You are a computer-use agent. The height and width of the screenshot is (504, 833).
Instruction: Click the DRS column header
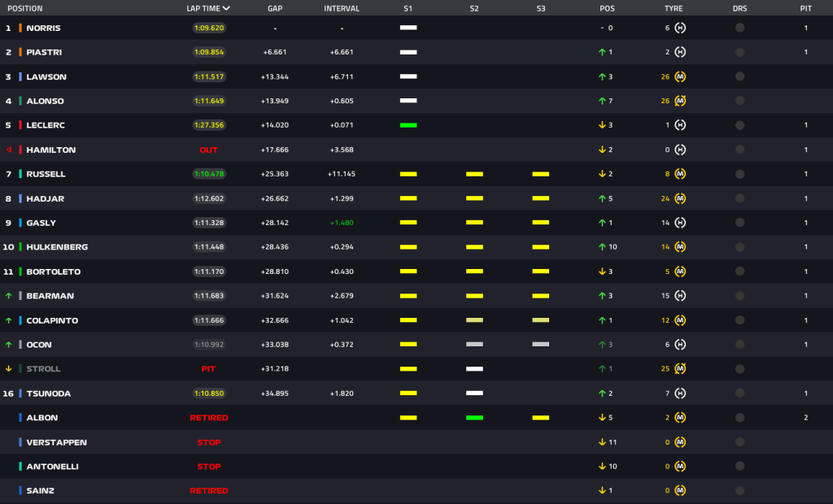tap(739, 8)
